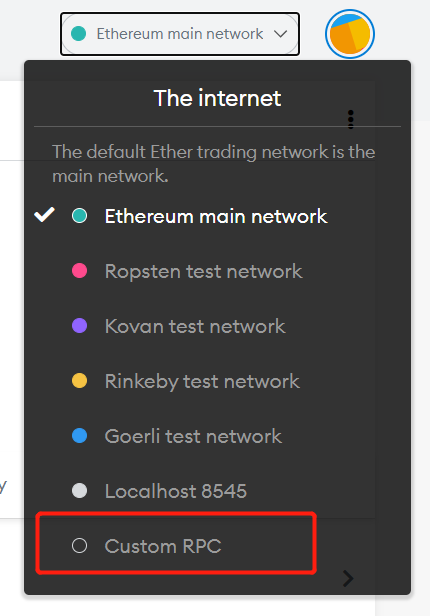The image size is (430, 616).
Task: Click the gray Localhost network dot
Action: click(79, 491)
